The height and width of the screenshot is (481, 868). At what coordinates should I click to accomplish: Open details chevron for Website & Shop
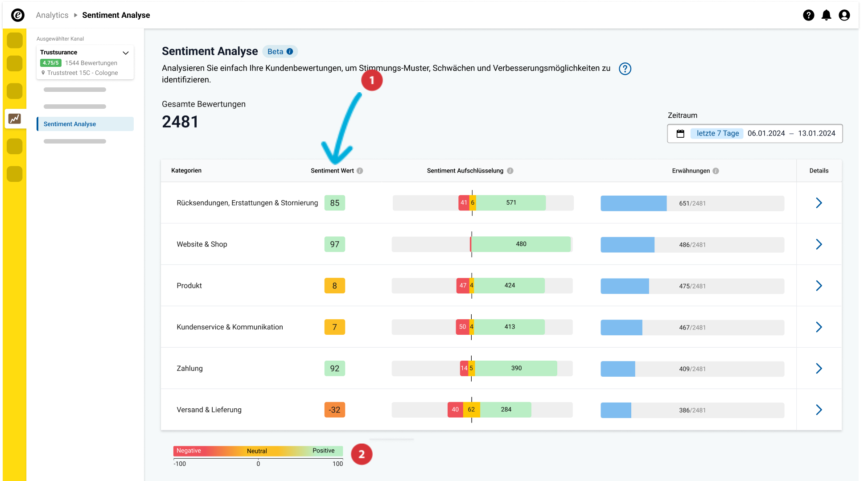(819, 244)
